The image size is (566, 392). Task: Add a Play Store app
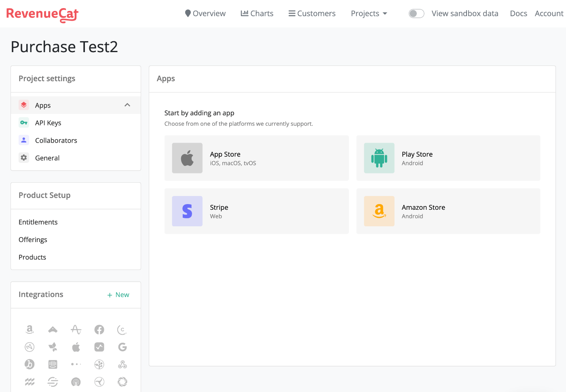tap(448, 158)
